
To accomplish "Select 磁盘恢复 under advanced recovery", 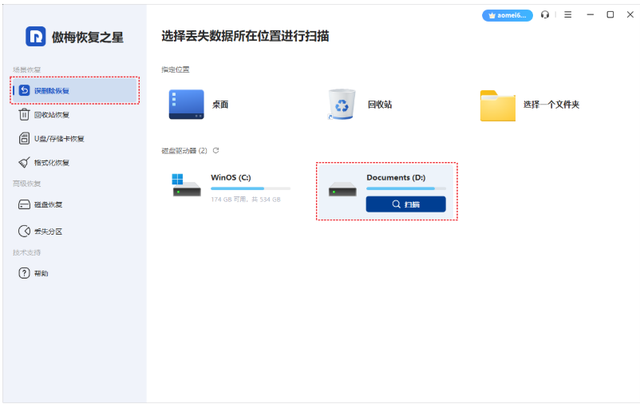I will (40, 204).
